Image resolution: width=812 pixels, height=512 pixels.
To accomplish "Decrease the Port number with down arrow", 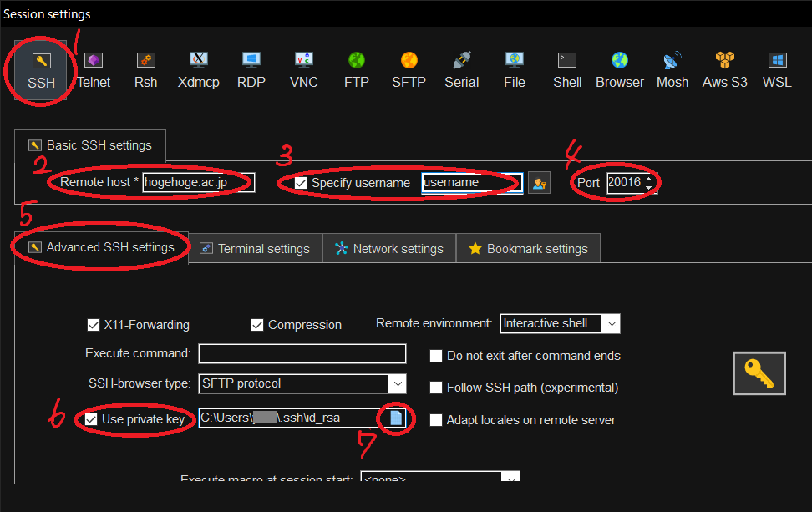I will 649,187.
